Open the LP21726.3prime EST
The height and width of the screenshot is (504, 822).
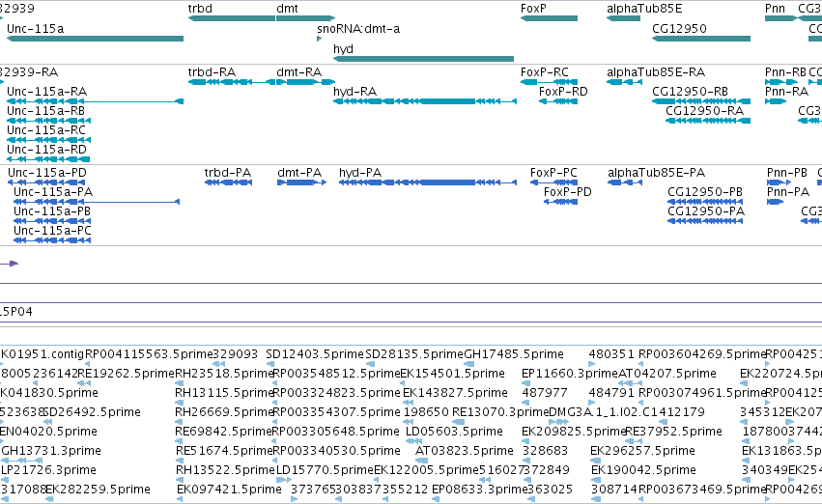(4, 480)
